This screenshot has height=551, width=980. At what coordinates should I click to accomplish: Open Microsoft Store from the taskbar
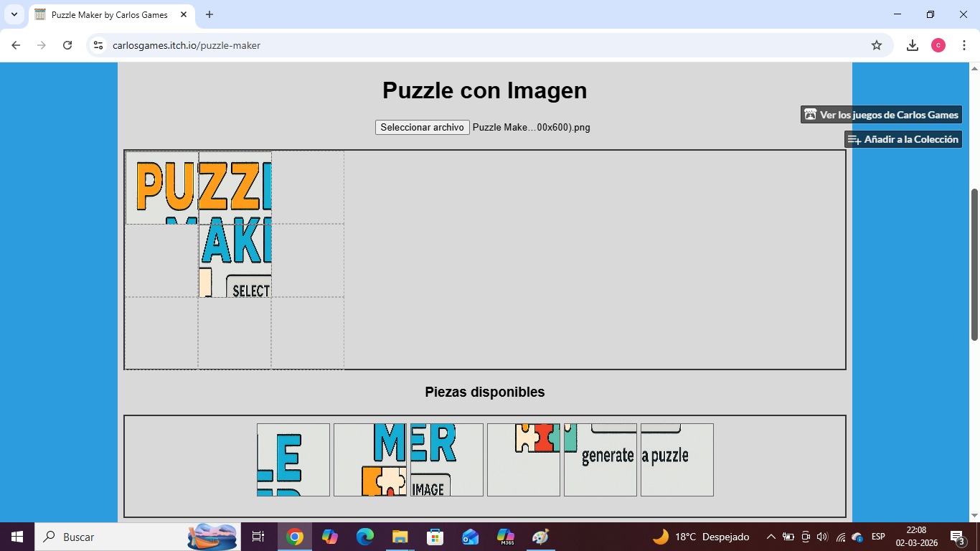coord(435,537)
